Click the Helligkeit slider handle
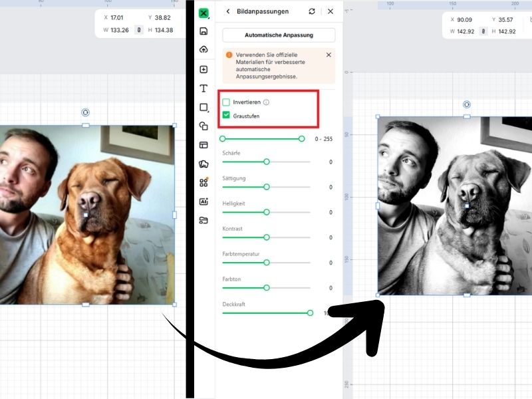This screenshot has height=399, width=532. tap(267, 212)
